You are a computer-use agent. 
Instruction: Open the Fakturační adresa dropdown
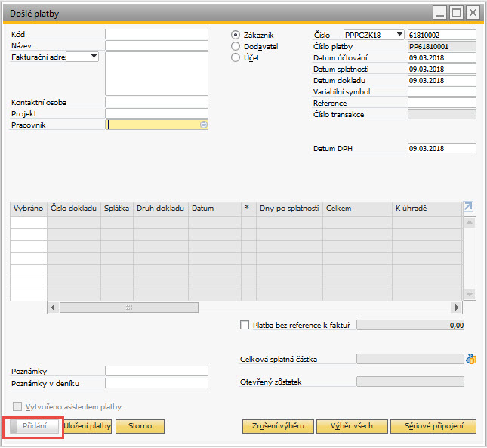82,57
